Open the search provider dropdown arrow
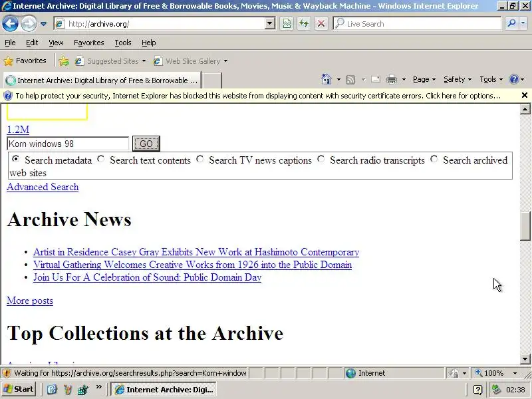This screenshot has height=399, width=532. [x=523, y=23]
